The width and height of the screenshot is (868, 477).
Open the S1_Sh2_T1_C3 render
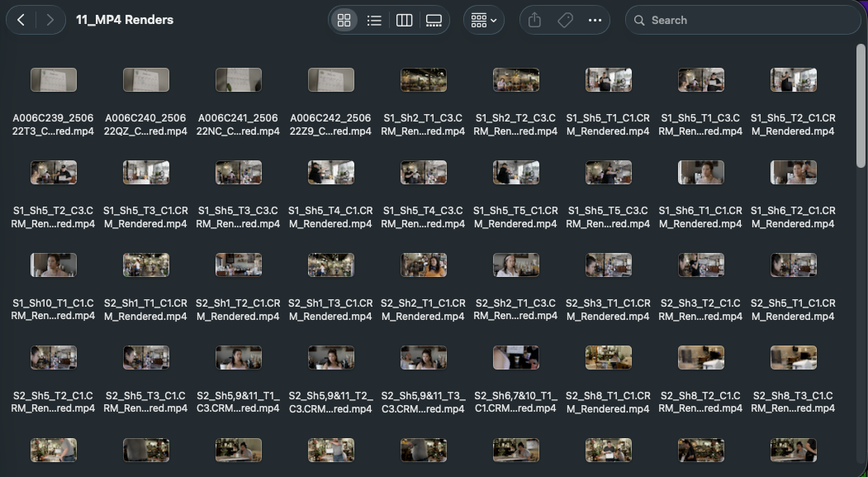click(x=424, y=79)
